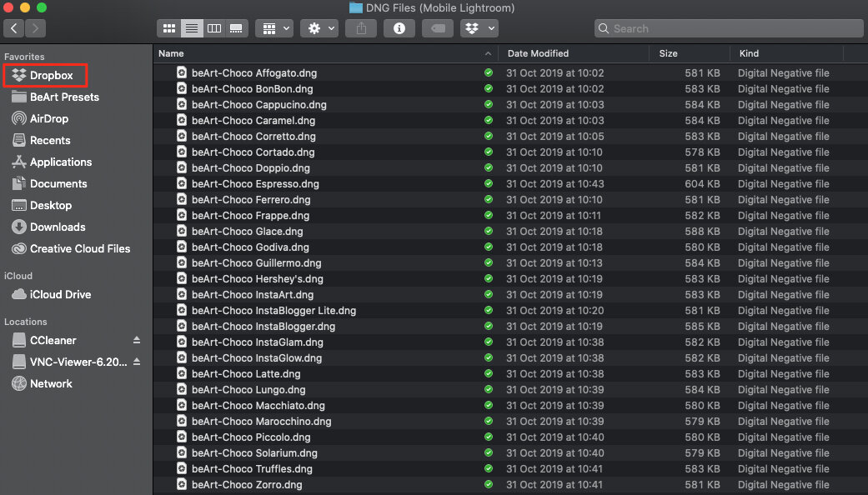Sort by the Name column header
The image size is (868, 495).
point(171,53)
